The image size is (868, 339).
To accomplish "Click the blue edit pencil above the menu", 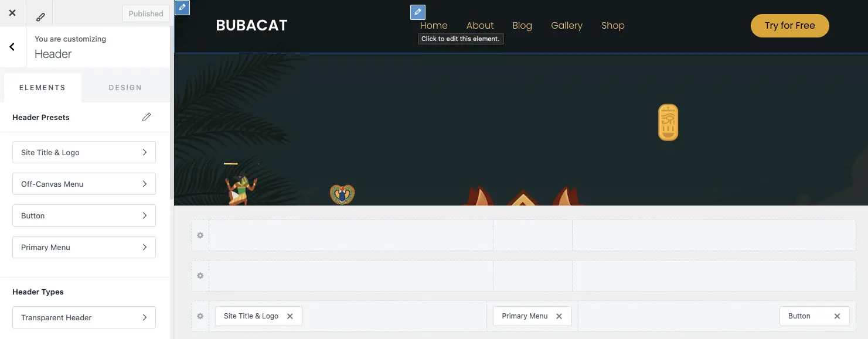I will pos(417,12).
